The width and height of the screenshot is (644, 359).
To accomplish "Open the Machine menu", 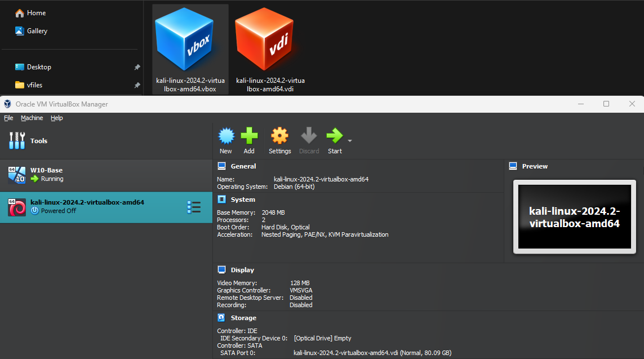I will [x=32, y=118].
